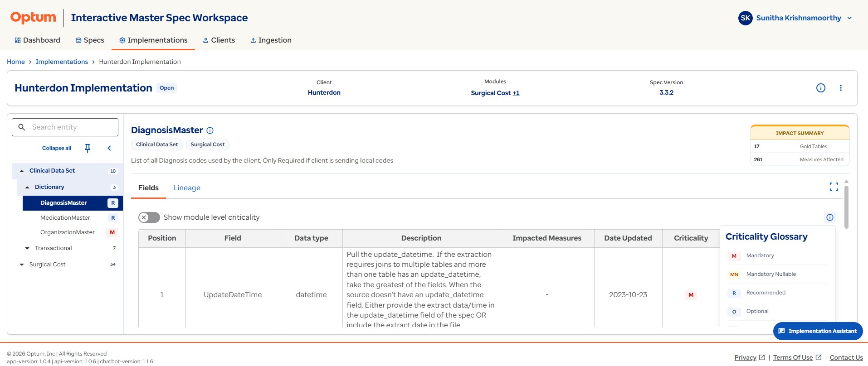This screenshot has height=366, width=868.
Task: Click the Mandatory Nullable MN glossary badge
Action: [x=734, y=274]
